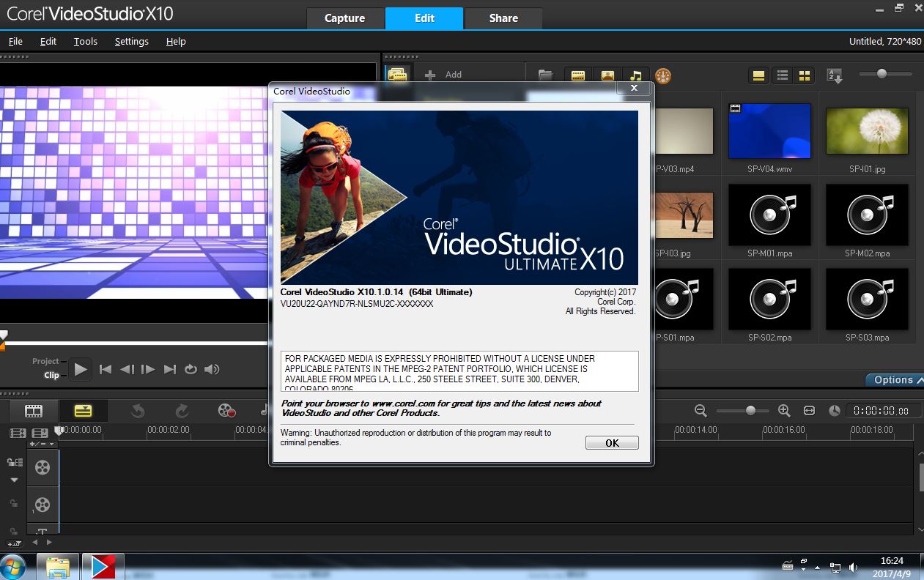Step forward to the next frame

point(148,370)
